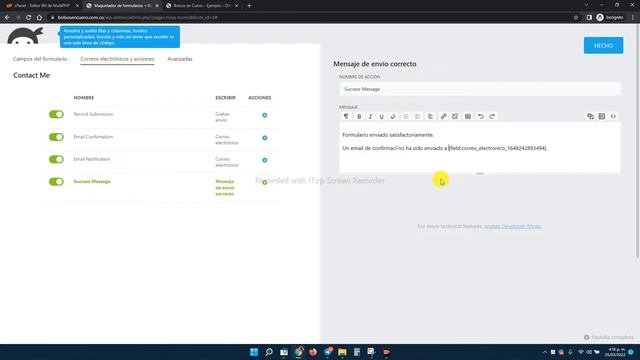Image resolution: width=640 pixels, height=360 pixels.
Task: Open File Explorer from the taskbar
Action: click(342, 352)
